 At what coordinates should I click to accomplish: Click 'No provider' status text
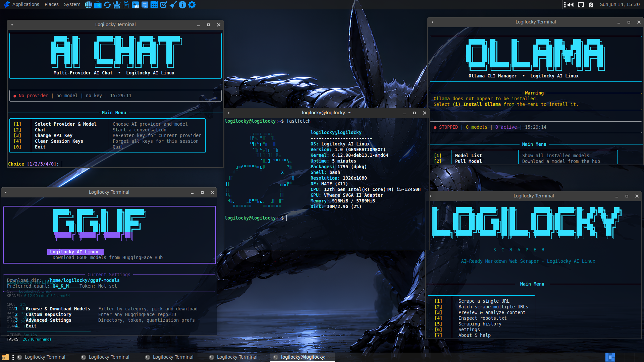[x=34, y=96]
